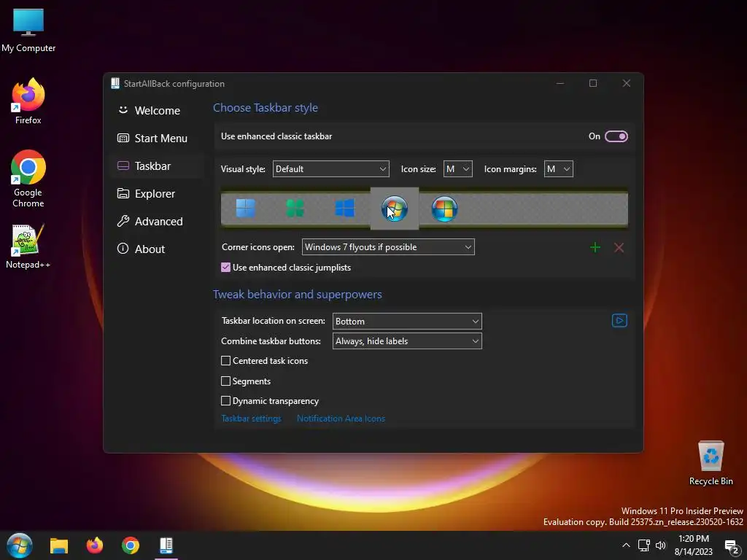Open network status tray icon

pyautogui.click(x=643, y=545)
